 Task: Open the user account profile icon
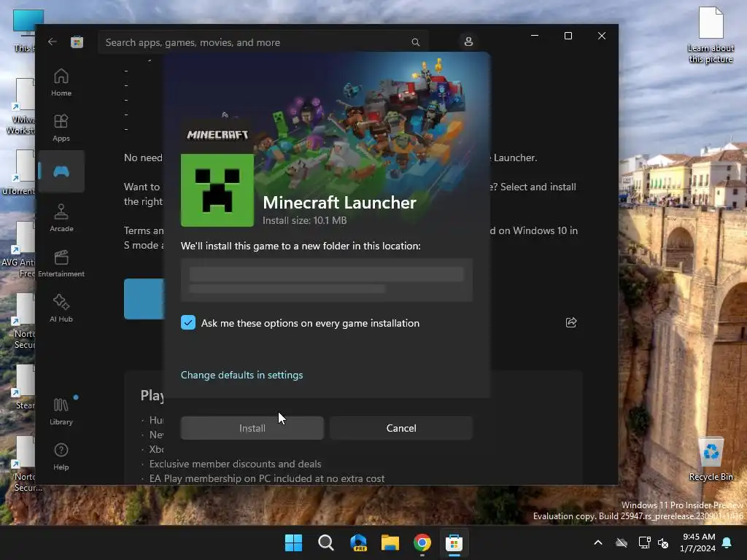click(468, 42)
